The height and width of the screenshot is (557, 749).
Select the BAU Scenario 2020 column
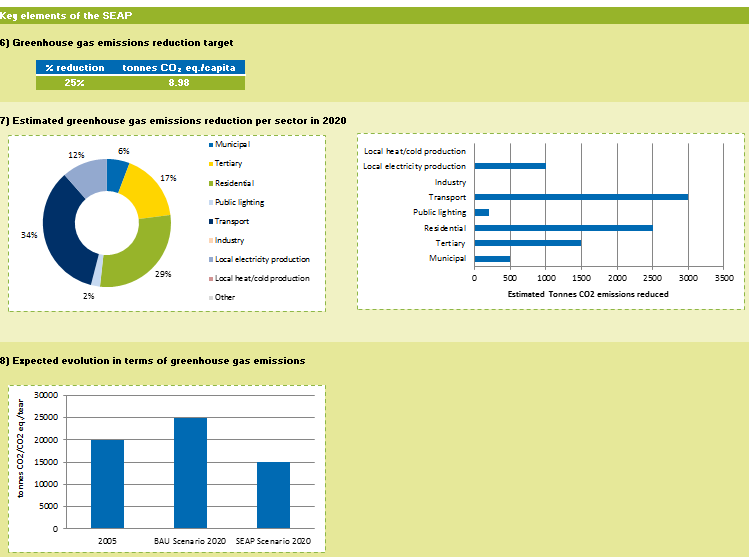(x=191, y=473)
